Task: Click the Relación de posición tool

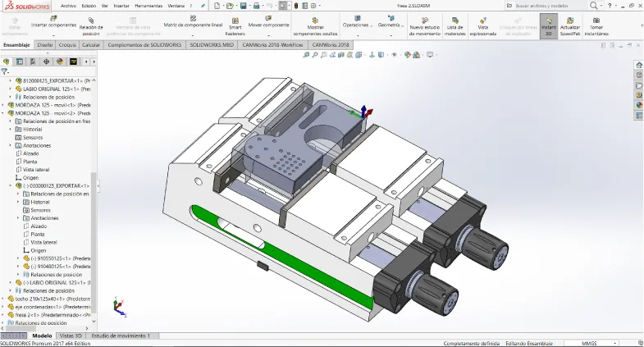Action: 91,20
